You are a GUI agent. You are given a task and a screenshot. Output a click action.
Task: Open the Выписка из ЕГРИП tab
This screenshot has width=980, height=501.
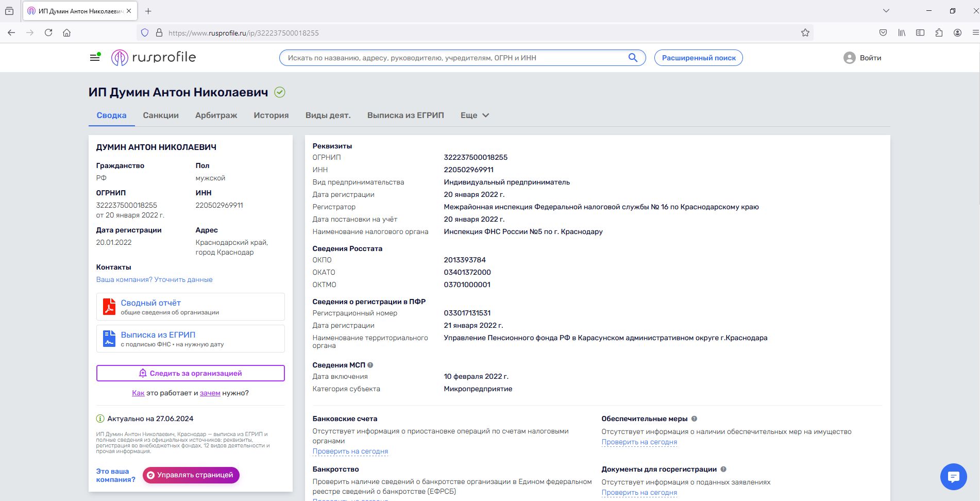(405, 115)
